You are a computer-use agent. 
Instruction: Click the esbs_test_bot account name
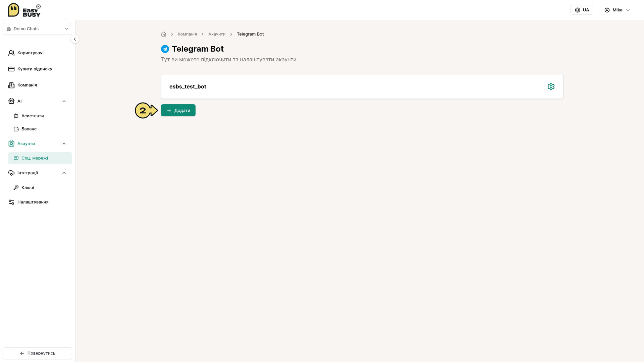[x=187, y=86]
